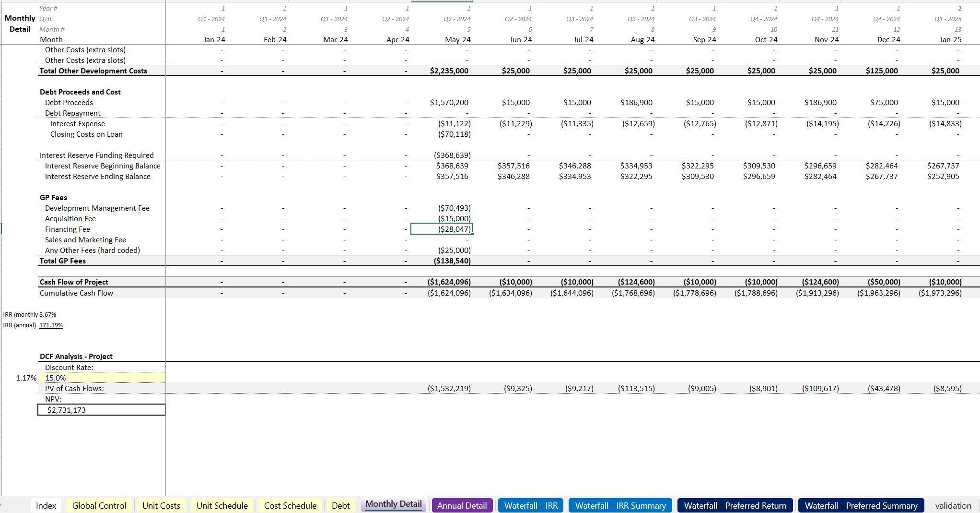This screenshot has width=980, height=513.
Task: Open the Unit Costs sheet tab
Action: [161, 505]
